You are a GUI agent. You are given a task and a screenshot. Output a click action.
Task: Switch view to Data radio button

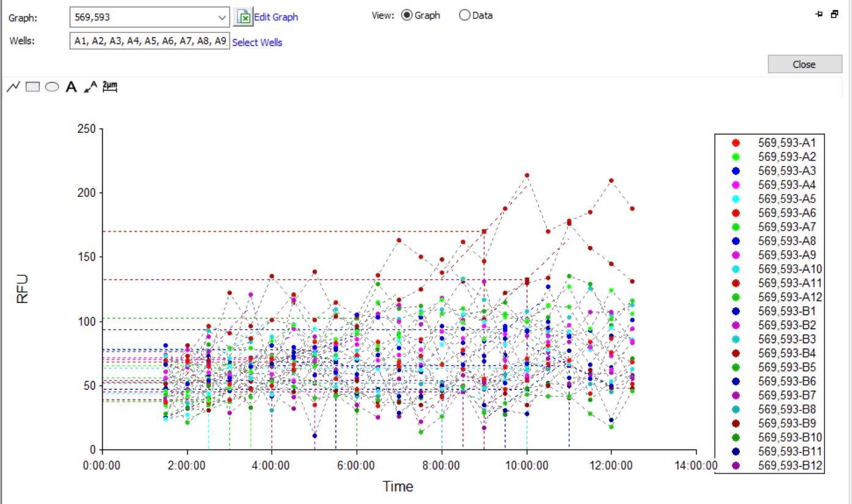point(465,15)
